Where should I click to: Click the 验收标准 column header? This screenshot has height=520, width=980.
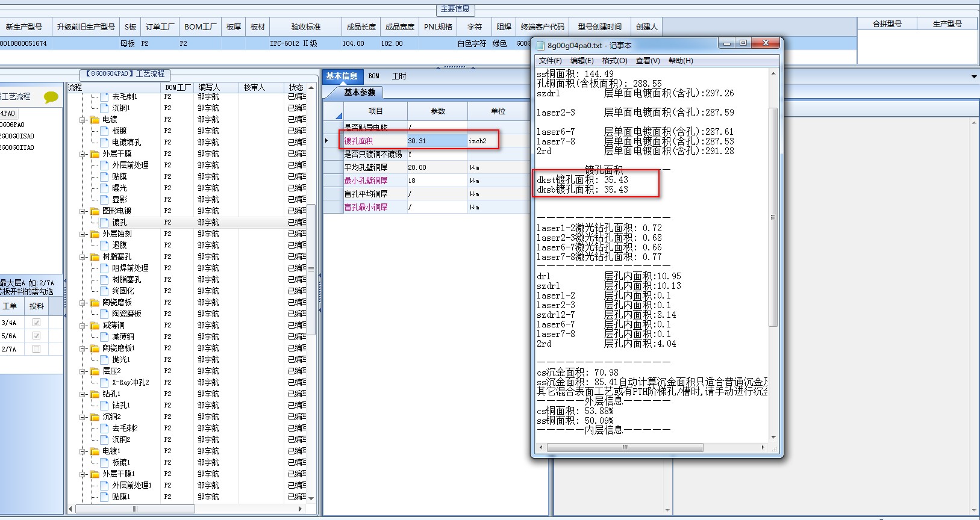[306, 27]
